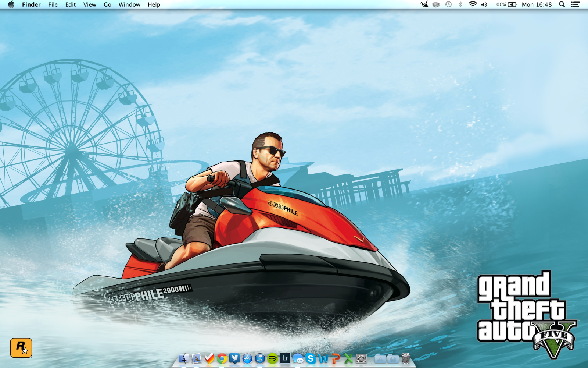Open the View menu

tap(90, 4)
